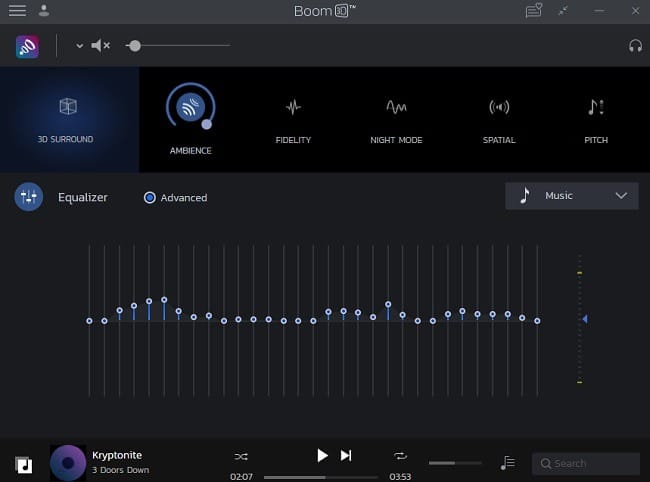Toggle shuffle playback
Viewport: 650px width, 482px height.
point(241,456)
